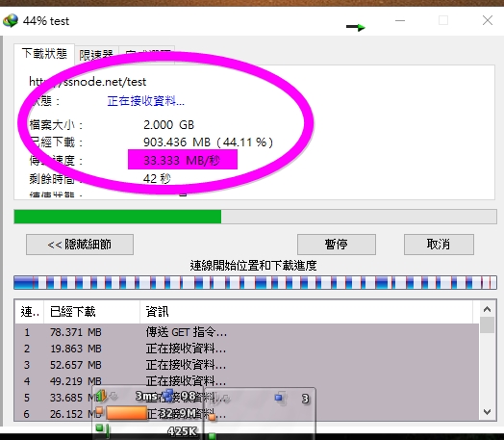504x440 pixels.
Task: Click the blue 正在接收資料... status text
Action: point(145,101)
